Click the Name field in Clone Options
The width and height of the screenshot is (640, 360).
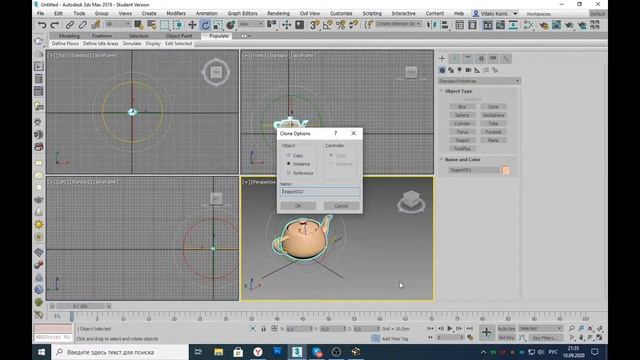(320, 191)
